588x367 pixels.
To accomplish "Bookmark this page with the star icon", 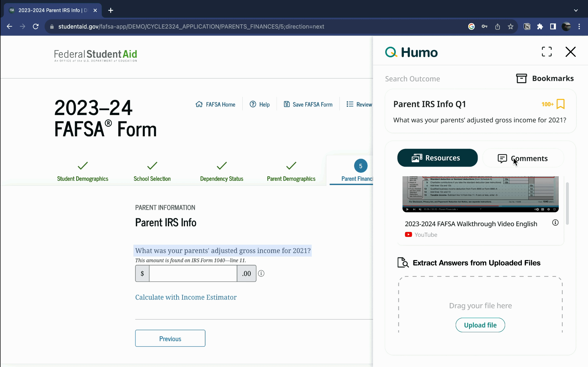I will (x=511, y=26).
